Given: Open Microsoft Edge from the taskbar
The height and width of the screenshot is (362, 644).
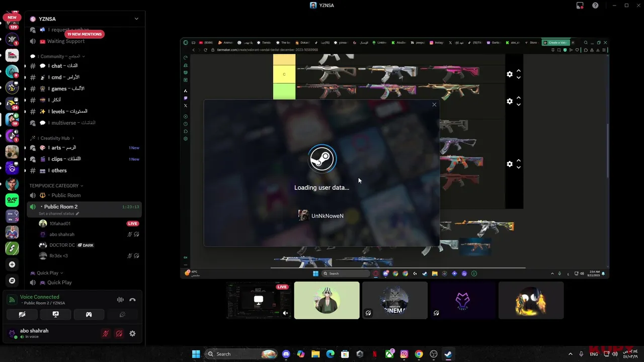Looking at the screenshot, I should pos(330,354).
